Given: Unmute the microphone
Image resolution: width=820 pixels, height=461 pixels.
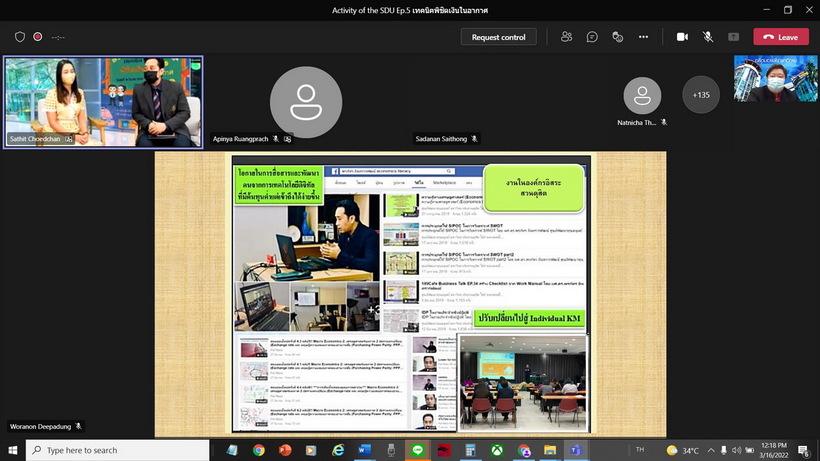Looking at the screenshot, I should [x=708, y=37].
